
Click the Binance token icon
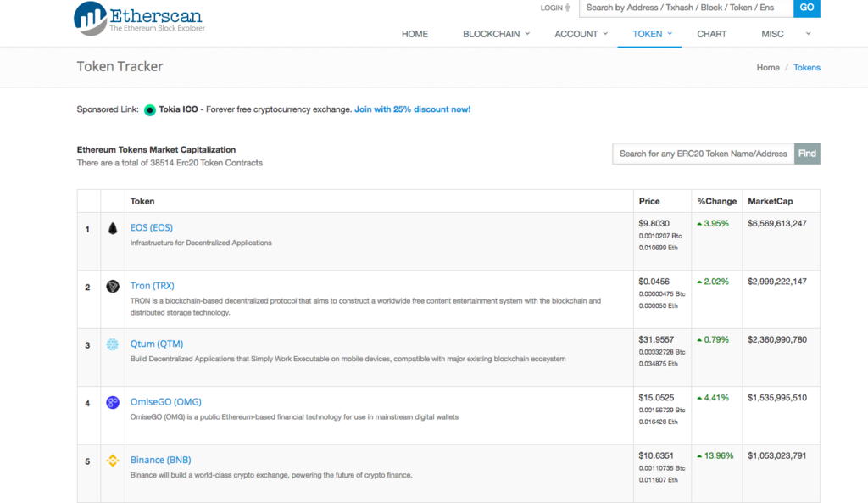[113, 461]
